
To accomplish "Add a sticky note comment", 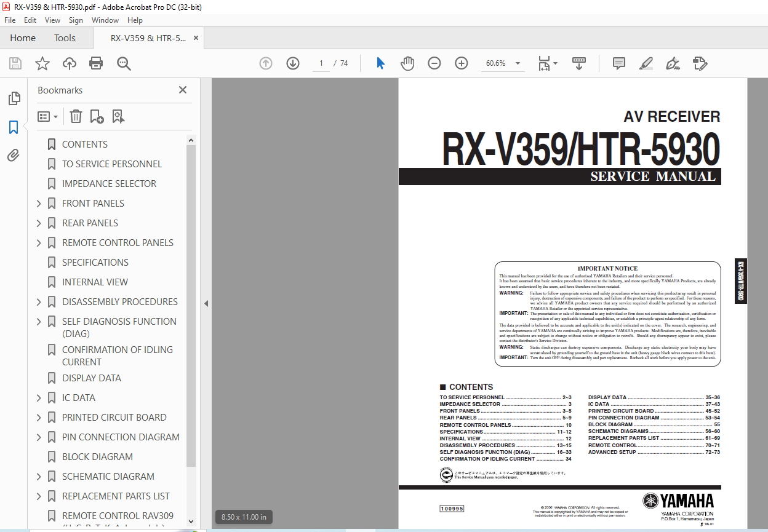I will [x=619, y=63].
